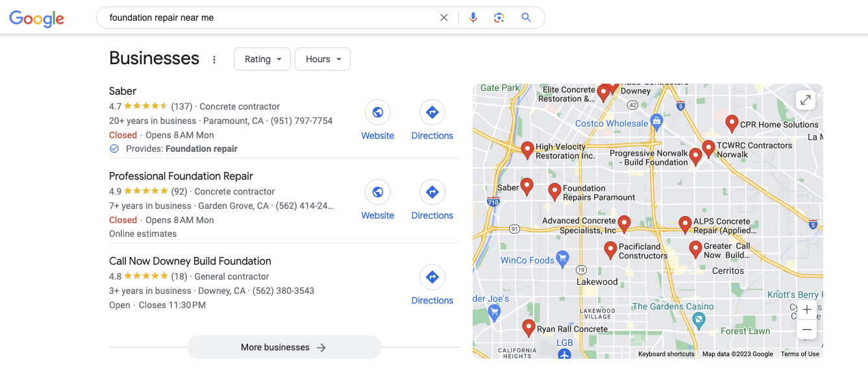
Task: Open the Saber business listing
Action: (123, 91)
